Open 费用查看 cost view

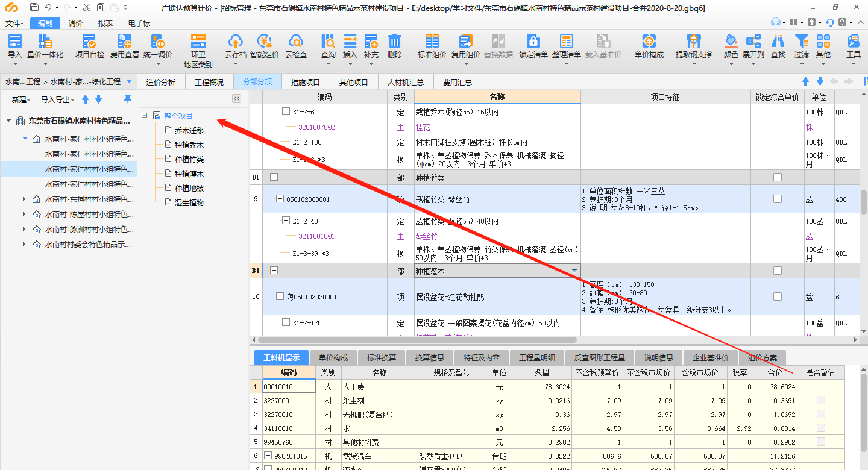124,46
